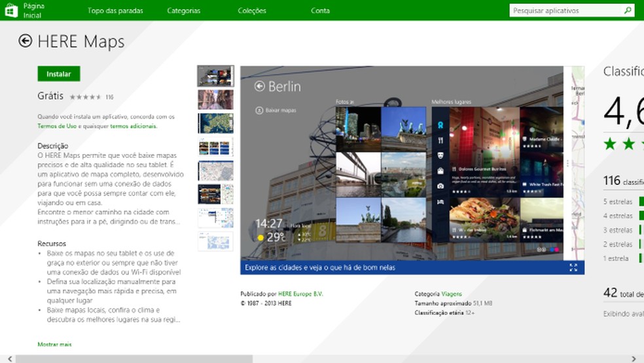Select the third Europe map thumbnail
Image resolution: width=644 pixels, height=363 pixels.
coord(215,123)
